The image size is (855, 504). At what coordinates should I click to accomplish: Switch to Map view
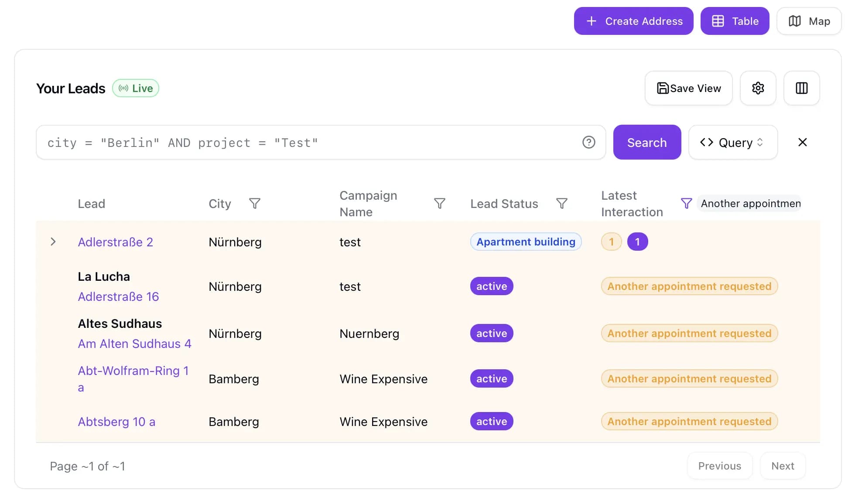point(808,20)
